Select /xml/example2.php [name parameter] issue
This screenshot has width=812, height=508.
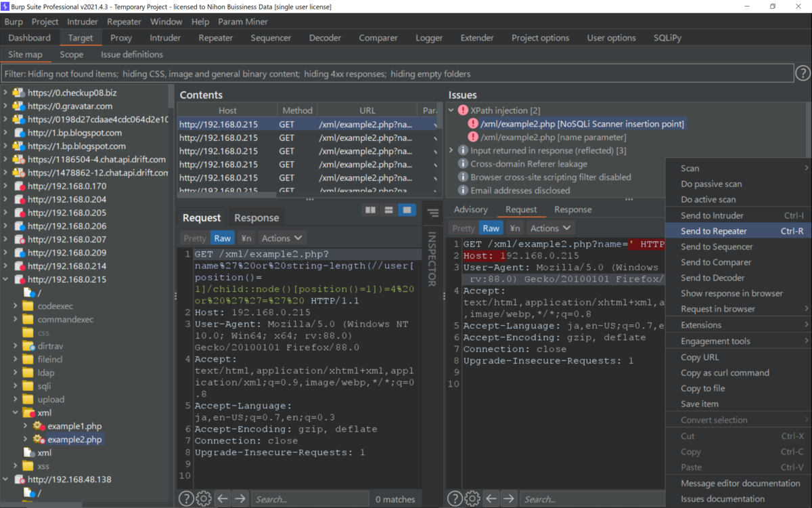click(x=553, y=137)
